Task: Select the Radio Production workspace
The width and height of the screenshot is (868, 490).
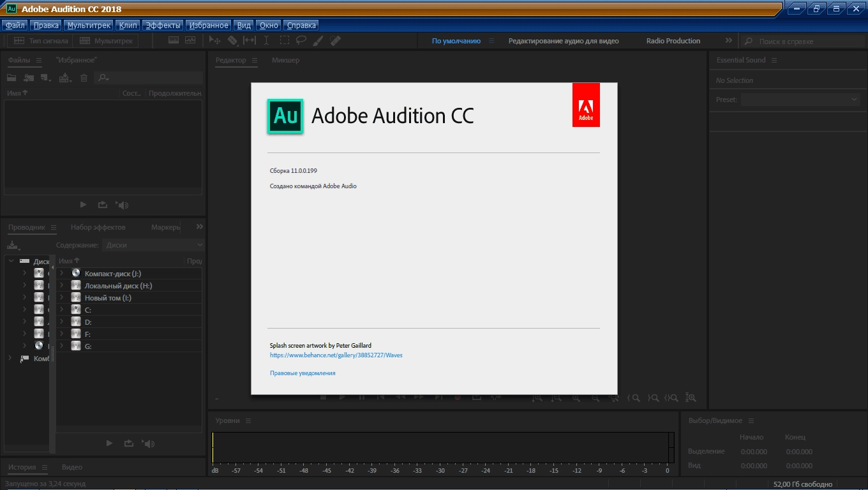Action: click(x=673, y=41)
